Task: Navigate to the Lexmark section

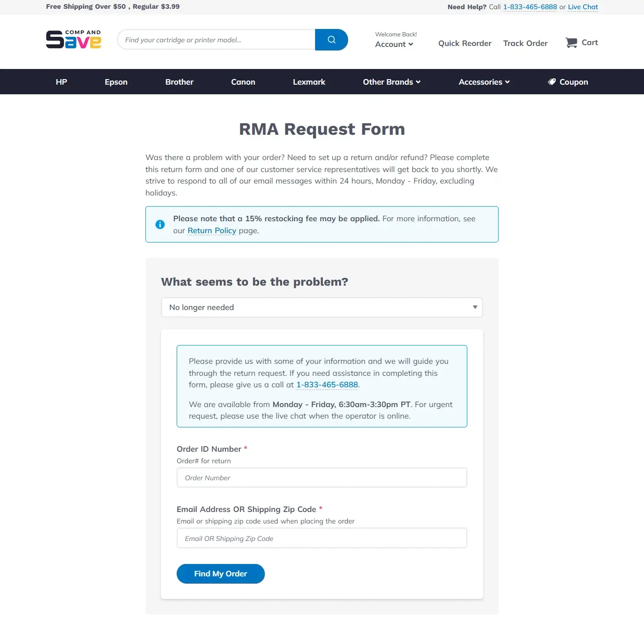Action: (309, 81)
